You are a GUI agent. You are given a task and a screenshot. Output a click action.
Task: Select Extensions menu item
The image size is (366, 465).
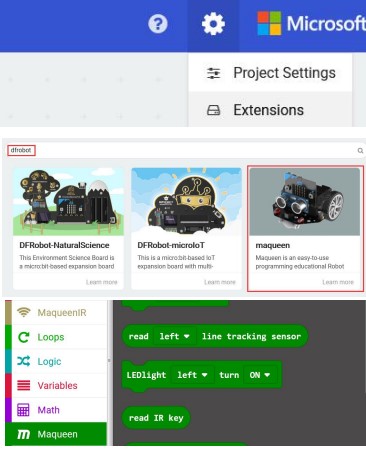(x=270, y=110)
